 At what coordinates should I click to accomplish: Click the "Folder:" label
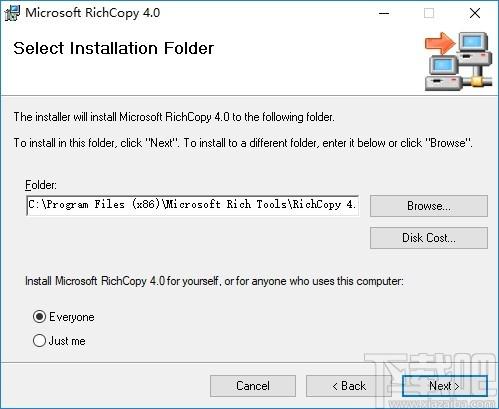tap(41, 185)
